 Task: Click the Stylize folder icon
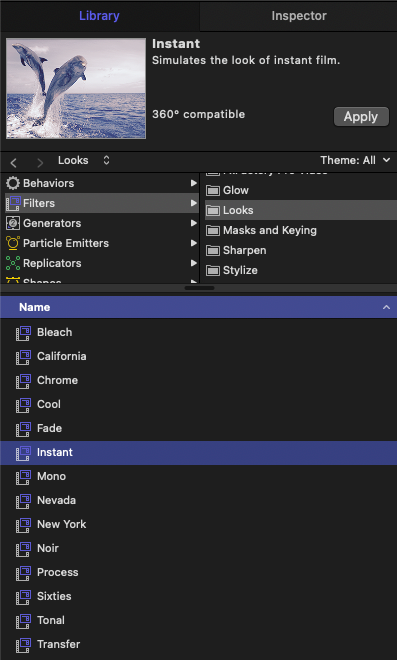tap(213, 270)
